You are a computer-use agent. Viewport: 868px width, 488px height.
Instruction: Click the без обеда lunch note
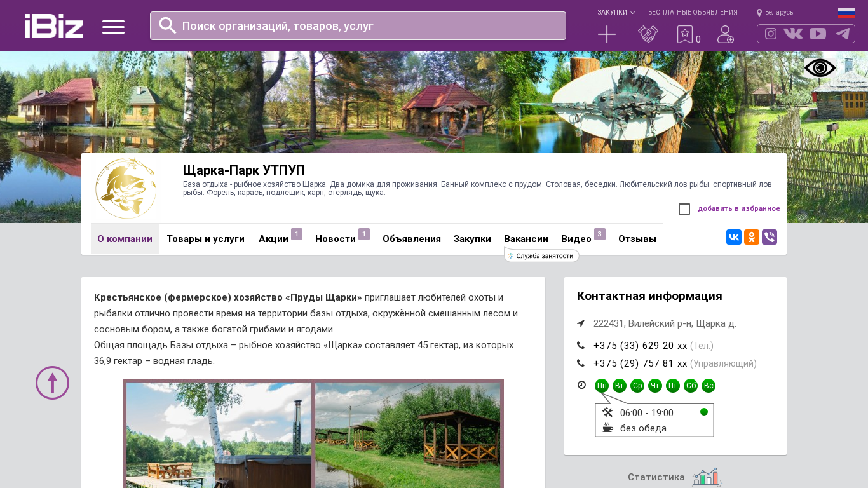tap(643, 428)
